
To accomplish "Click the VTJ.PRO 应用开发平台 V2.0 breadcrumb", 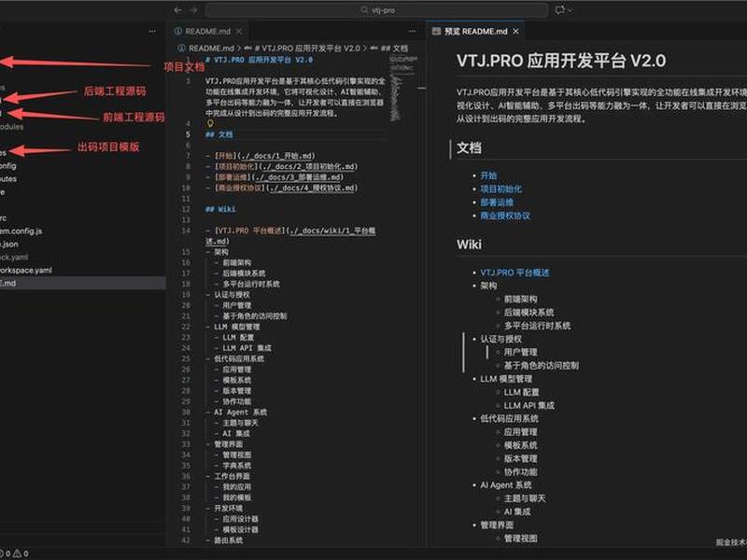I will tap(308, 49).
